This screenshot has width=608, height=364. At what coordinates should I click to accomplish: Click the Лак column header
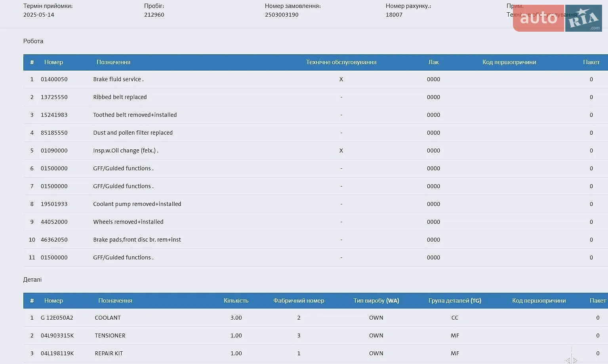point(433,62)
